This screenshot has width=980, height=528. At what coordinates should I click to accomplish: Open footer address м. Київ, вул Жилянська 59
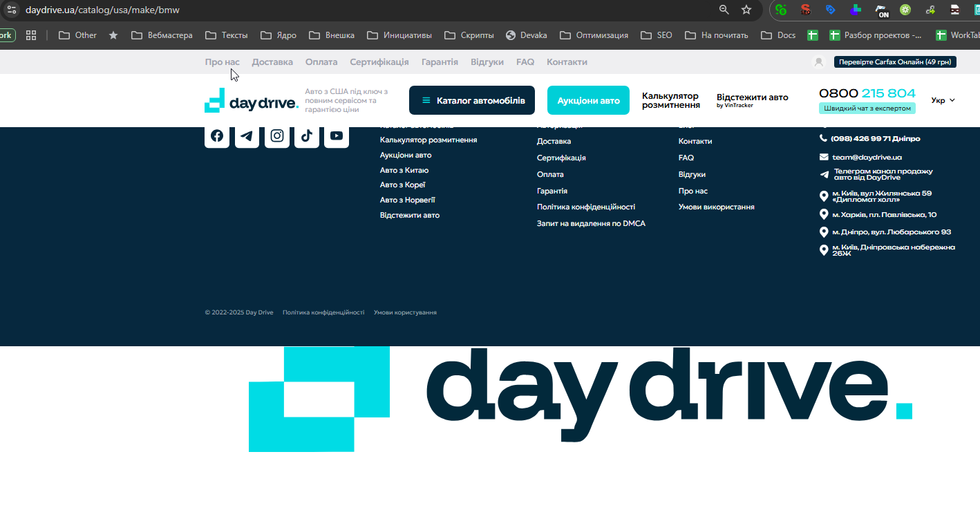pos(882,196)
